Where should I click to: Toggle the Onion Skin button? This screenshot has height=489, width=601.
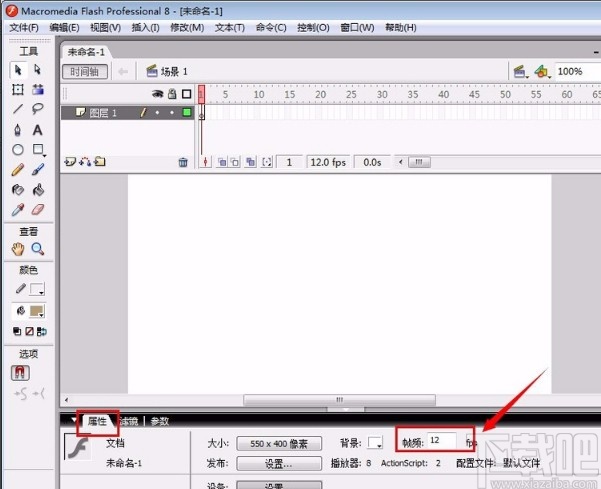point(222,162)
